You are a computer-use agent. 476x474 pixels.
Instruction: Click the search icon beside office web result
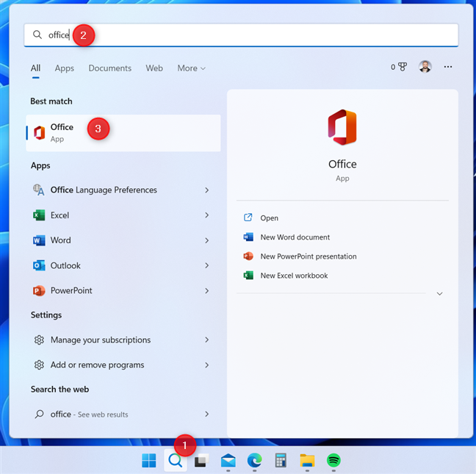pyautogui.click(x=39, y=414)
